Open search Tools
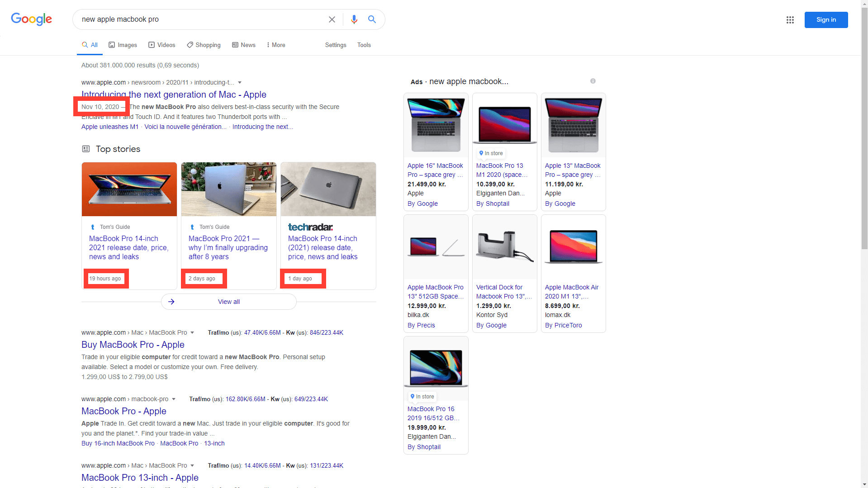The image size is (868, 488). (364, 45)
